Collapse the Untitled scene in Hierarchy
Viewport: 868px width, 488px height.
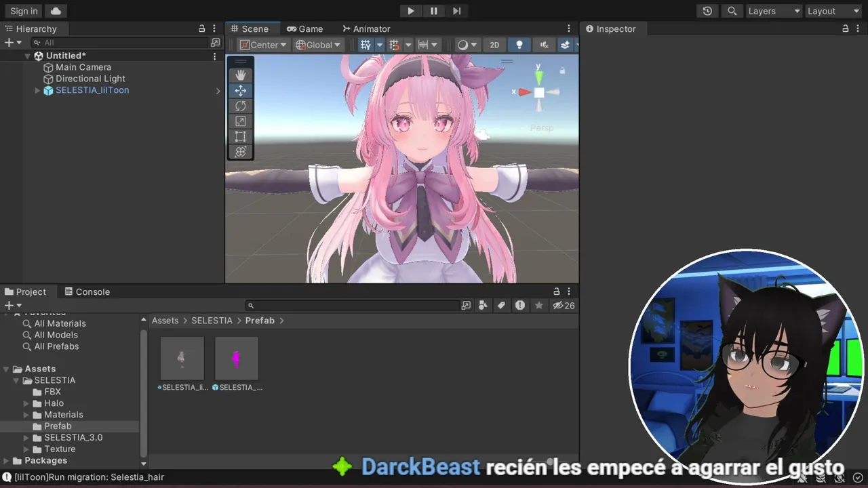[28, 56]
